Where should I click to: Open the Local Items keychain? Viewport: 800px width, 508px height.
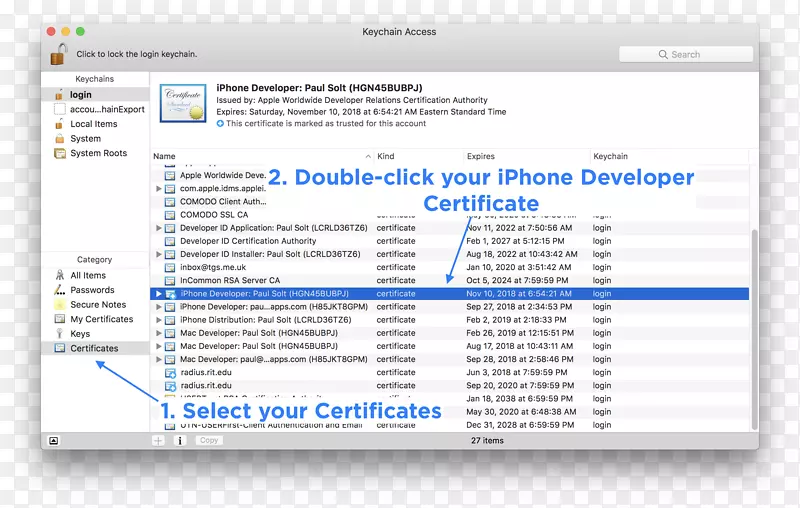click(x=93, y=124)
